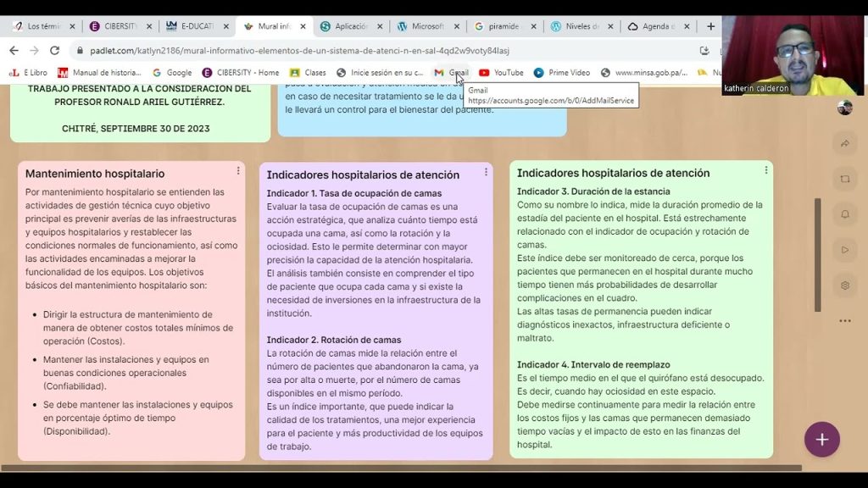868x488 pixels.
Task: Click CHITRÉ, SEPTIEMBRE 30 DE 2023 text
Action: click(x=136, y=129)
